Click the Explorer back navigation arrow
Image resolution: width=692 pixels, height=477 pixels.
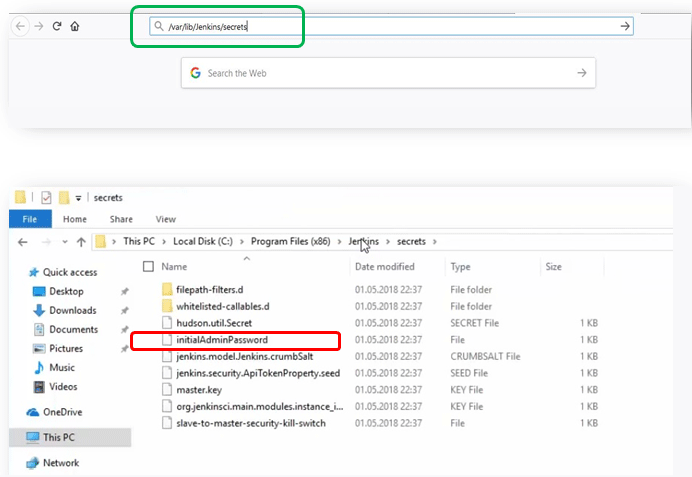(x=23, y=241)
